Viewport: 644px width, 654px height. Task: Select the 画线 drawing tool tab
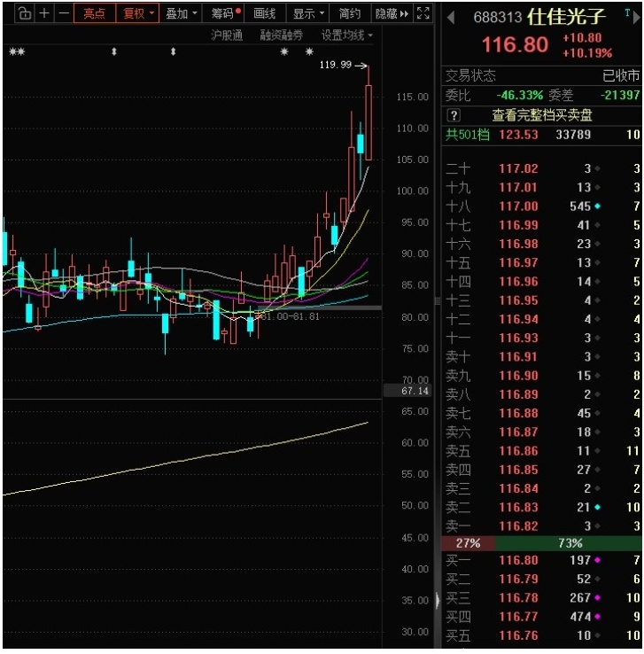[x=264, y=13]
